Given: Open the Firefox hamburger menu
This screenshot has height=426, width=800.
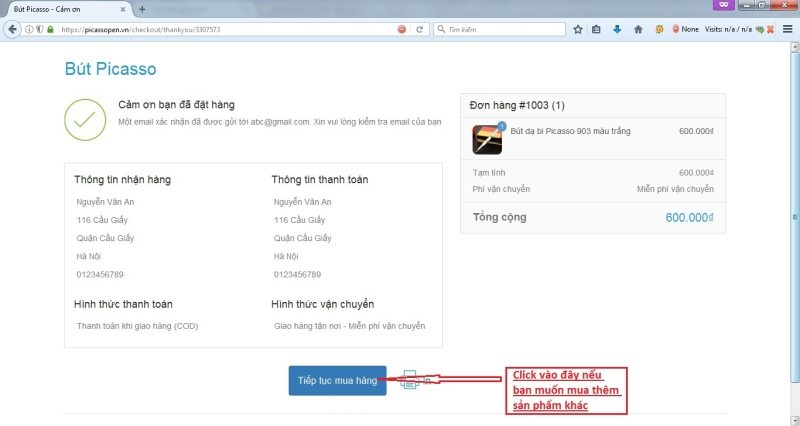Looking at the screenshot, I should pyautogui.click(x=788, y=30).
